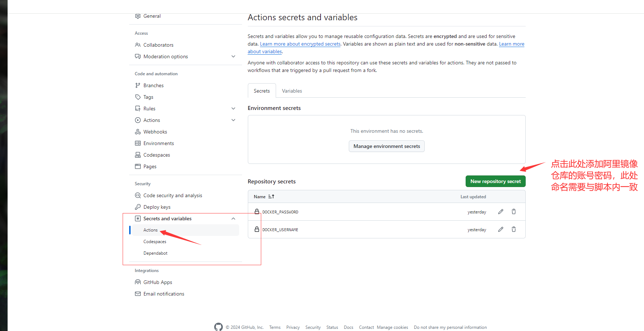Click the Deploy keys key icon
644x331 pixels.
point(138,207)
